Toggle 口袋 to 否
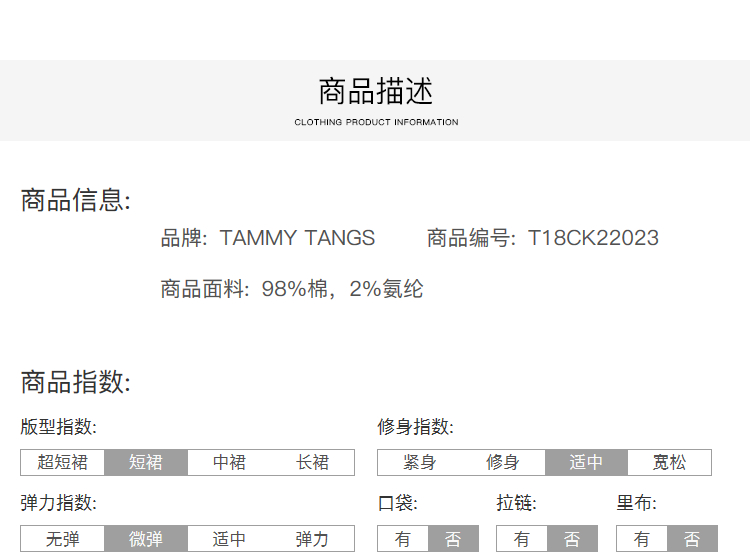The height and width of the screenshot is (552, 750). [x=453, y=539]
